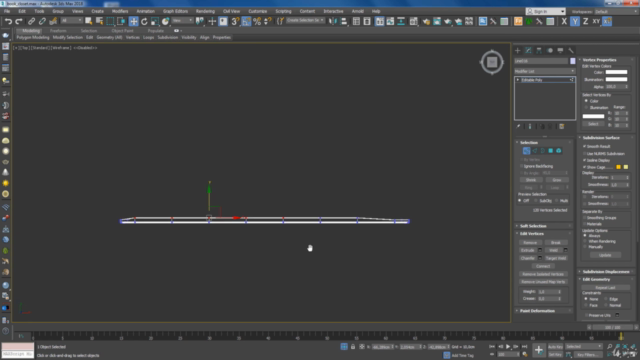Activate the Select and Move tool
The width and height of the screenshot is (640, 360).
(133, 21)
